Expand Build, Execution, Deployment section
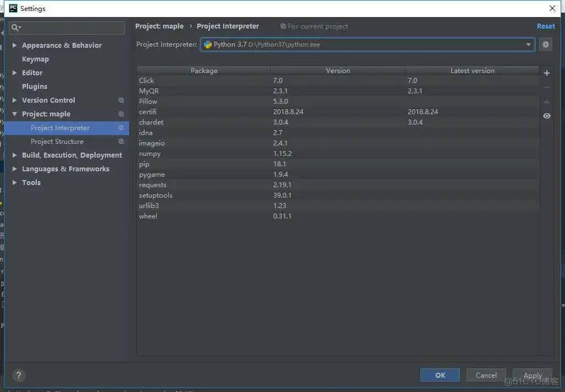Viewport: 565px width, 392px height. click(15, 155)
